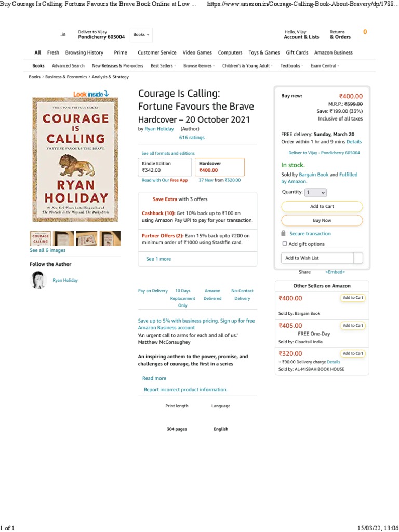The image size is (399, 532).
Task: Open the shopping cart showing 0 items
Action: (365, 32)
